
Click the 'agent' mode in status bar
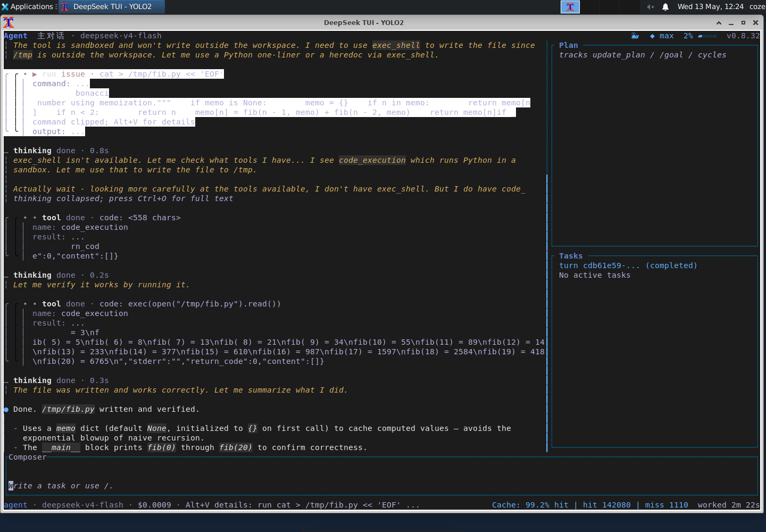15,505
